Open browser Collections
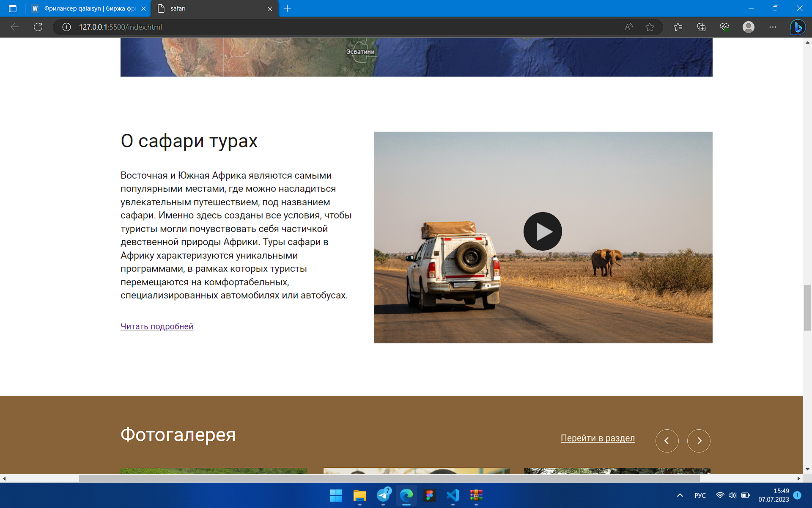Screen dimensions: 812x508 (701, 27)
